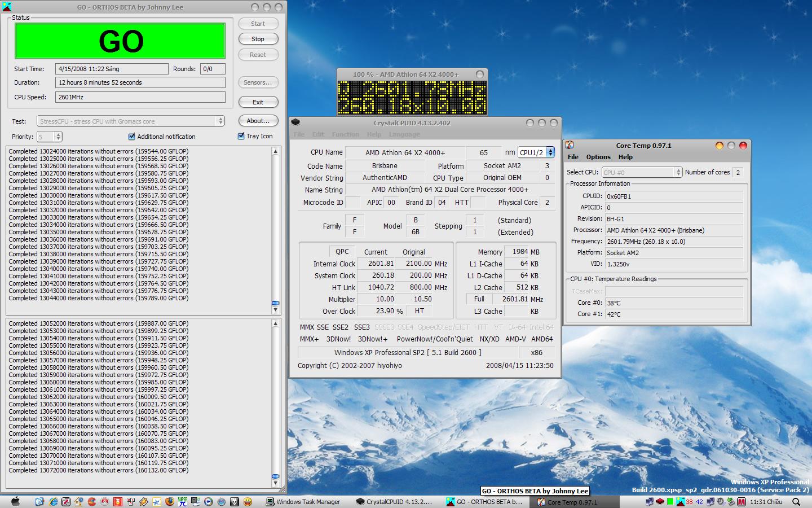Click the About... button in ORTHOS

tap(258, 121)
